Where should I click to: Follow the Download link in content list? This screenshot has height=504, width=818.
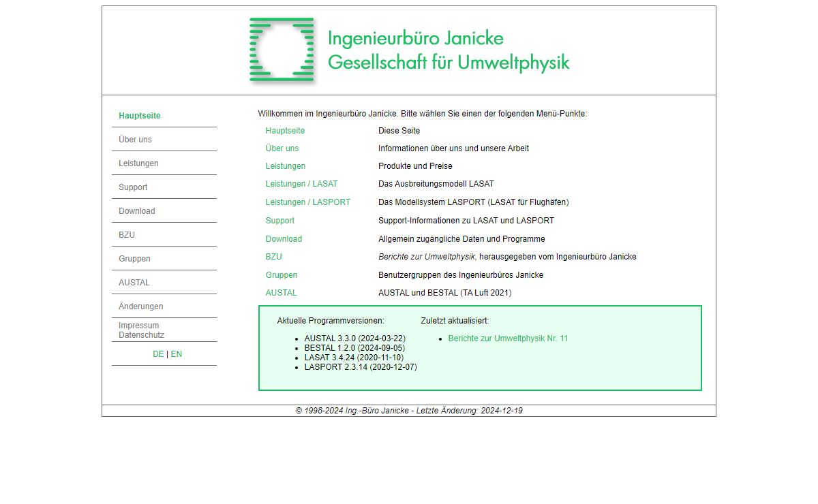tap(284, 239)
